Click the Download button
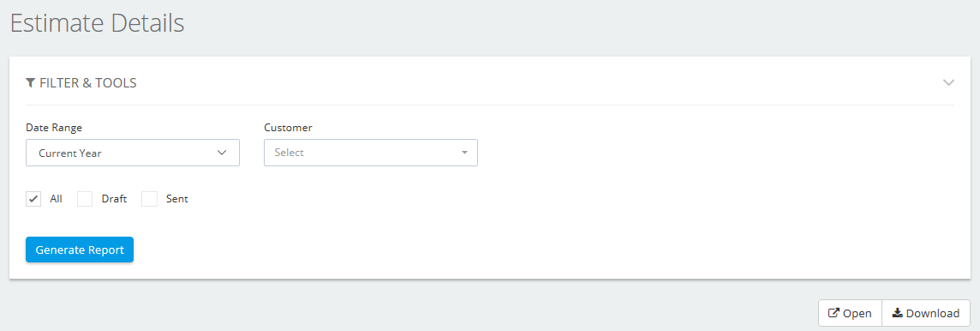 click(x=926, y=313)
